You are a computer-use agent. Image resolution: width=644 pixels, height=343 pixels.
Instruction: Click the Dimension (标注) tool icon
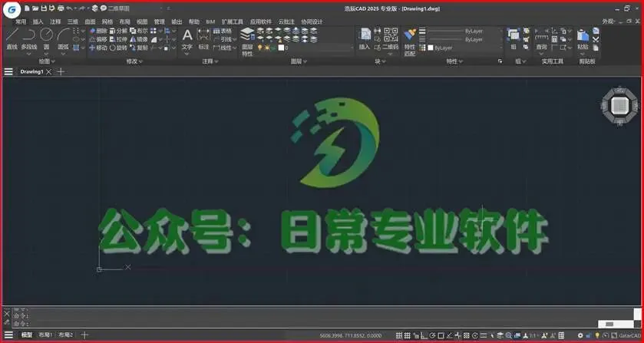[x=203, y=35]
